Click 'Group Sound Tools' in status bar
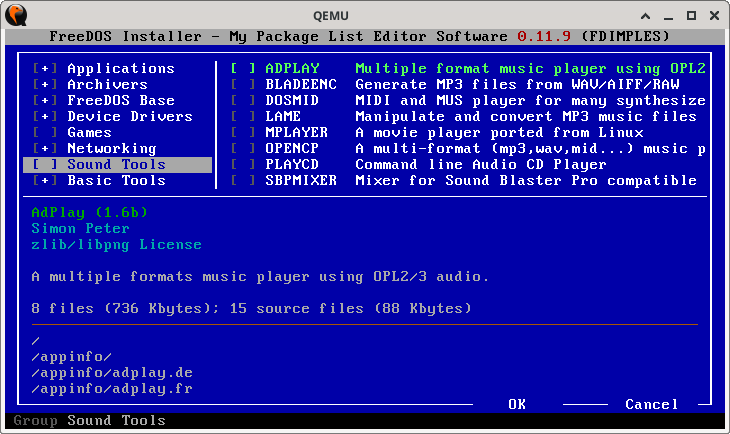The width and height of the screenshot is (730, 434). tap(89, 420)
